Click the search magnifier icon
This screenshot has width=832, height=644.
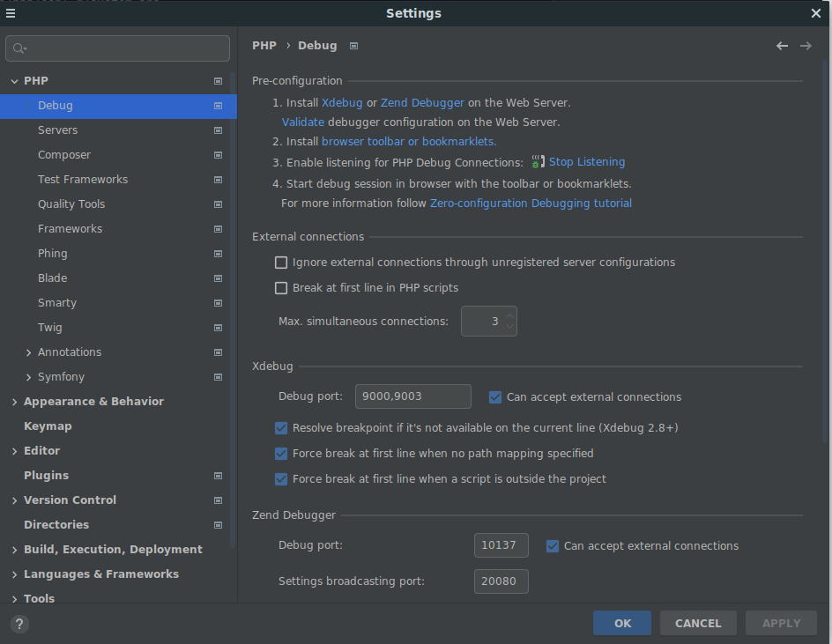point(19,48)
